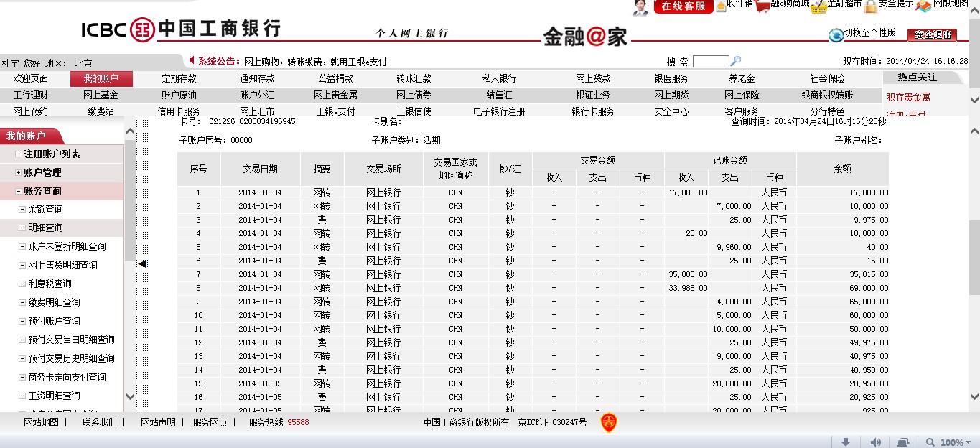This screenshot has height=448, width=980.
Task: Click the black arrow to collapse the sidebar
Action: coord(142,263)
